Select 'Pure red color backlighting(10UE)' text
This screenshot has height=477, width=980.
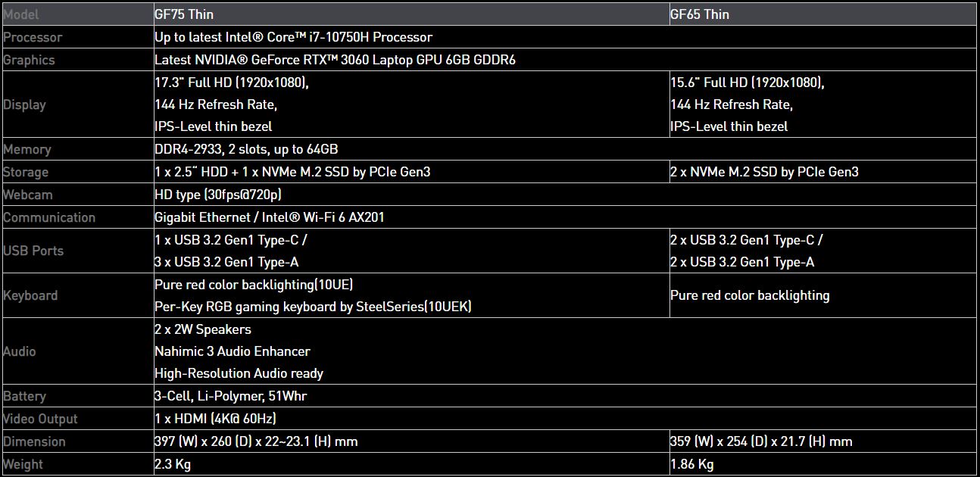click(x=254, y=285)
